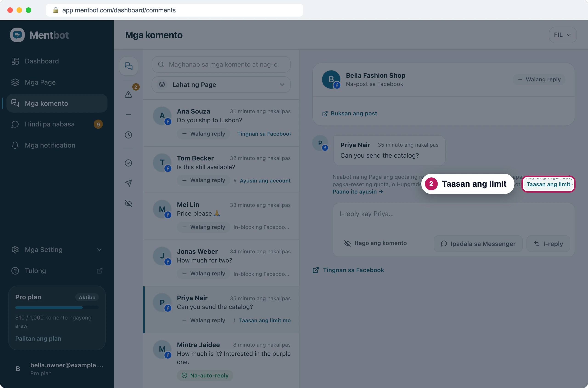Open the bella.owner account menu
The image size is (588, 388).
(x=57, y=369)
